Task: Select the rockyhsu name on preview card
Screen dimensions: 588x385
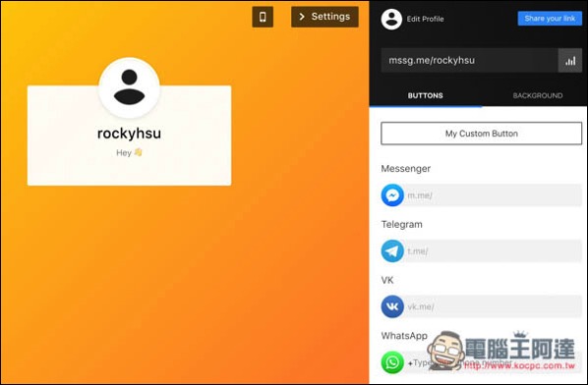Action: click(x=129, y=134)
